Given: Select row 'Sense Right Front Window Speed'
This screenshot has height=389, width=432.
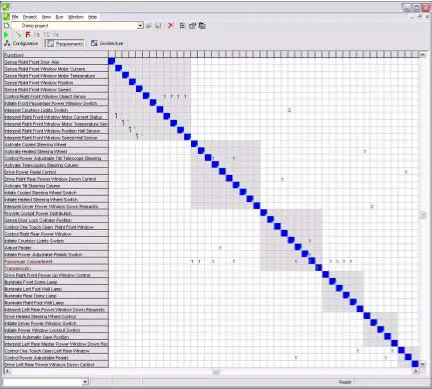Looking at the screenshot, I should (56, 89).
